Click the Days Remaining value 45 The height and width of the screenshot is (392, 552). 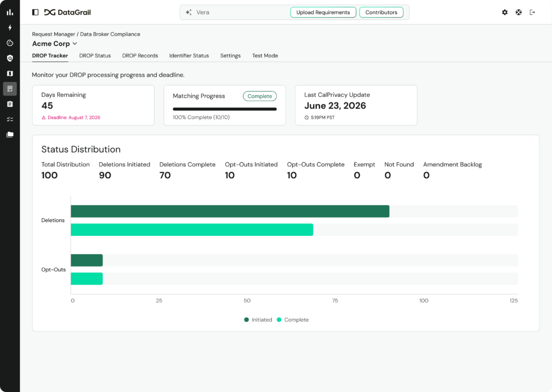click(x=47, y=106)
